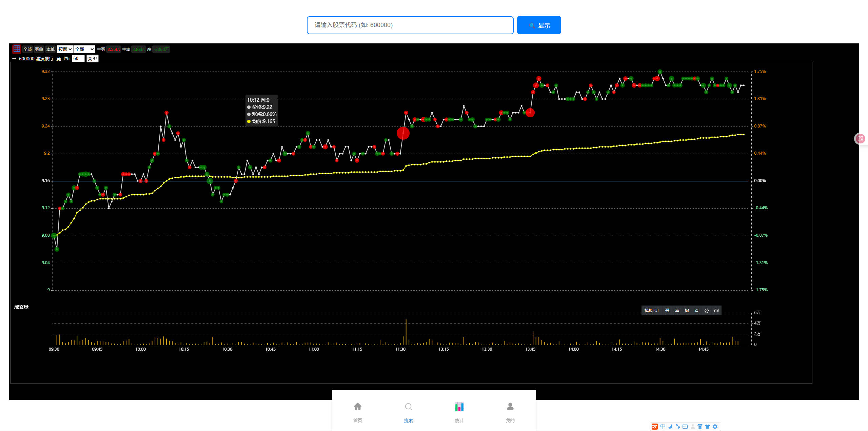Filter to 买单 buy orders
868x431 pixels.
39,50
